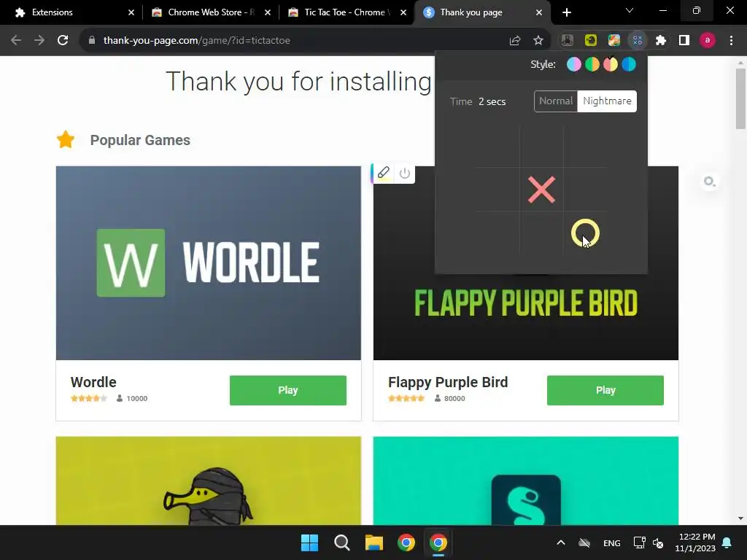Image resolution: width=747 pixels, height=560 pixels.
Task: Open the Windows Start menu
Action: pyautogui.click(x=309, y=542)
